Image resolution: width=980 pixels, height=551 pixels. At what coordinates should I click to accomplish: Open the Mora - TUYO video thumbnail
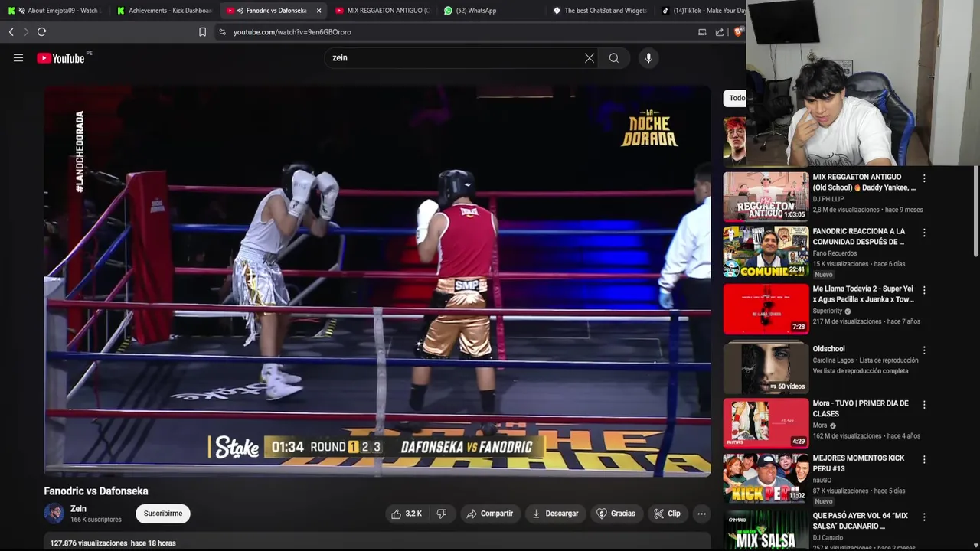(x=766, y=423)
